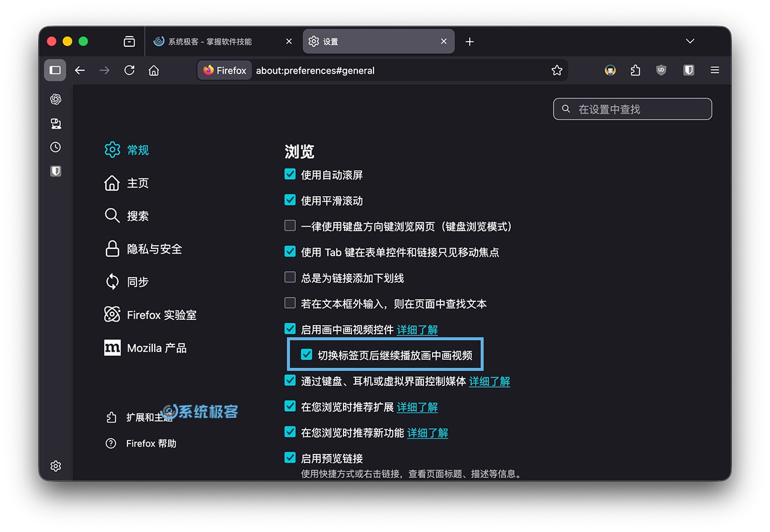The height and width of the screenshot is (532, 770).
Task: Open the Home button
Action: pos(153,70)
